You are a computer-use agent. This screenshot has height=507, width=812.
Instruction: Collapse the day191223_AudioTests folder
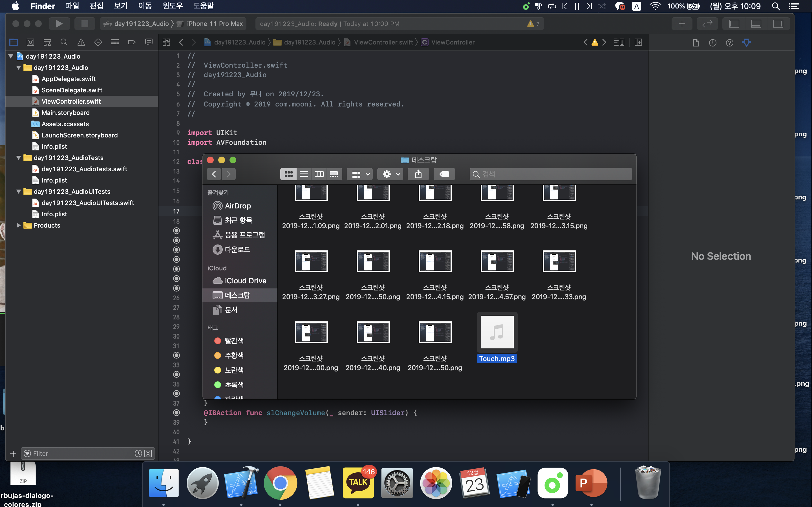[x=19, y=158]
